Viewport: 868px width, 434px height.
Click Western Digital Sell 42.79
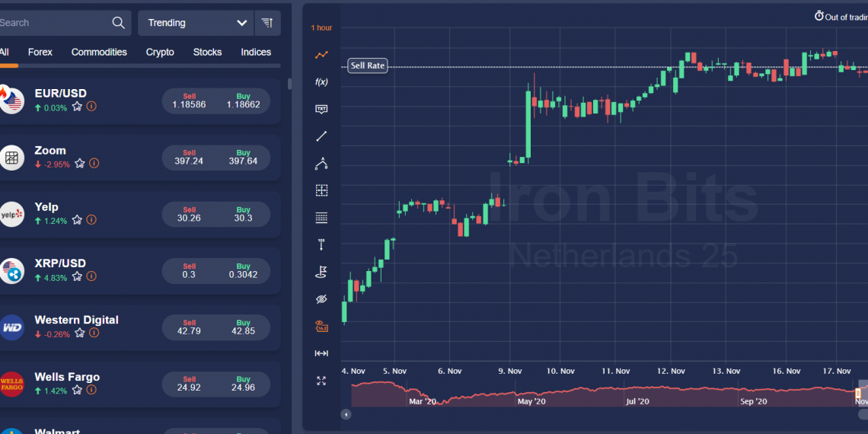point(189,327)
